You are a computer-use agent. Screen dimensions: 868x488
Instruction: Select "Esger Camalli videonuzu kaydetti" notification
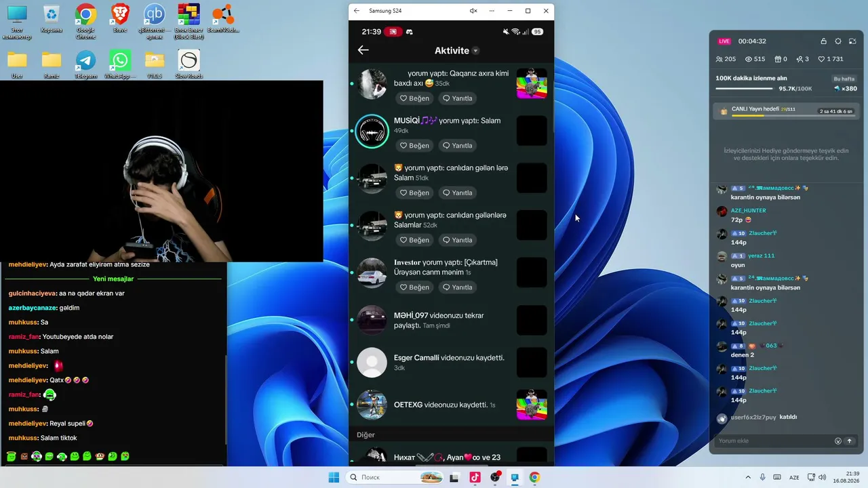coord(451,363)
